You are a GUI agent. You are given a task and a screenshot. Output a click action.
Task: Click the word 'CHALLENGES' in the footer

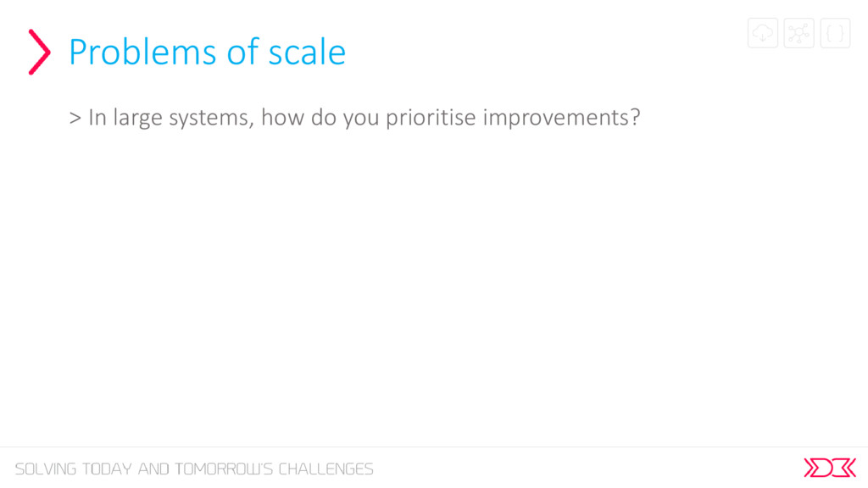coord(326,469)
